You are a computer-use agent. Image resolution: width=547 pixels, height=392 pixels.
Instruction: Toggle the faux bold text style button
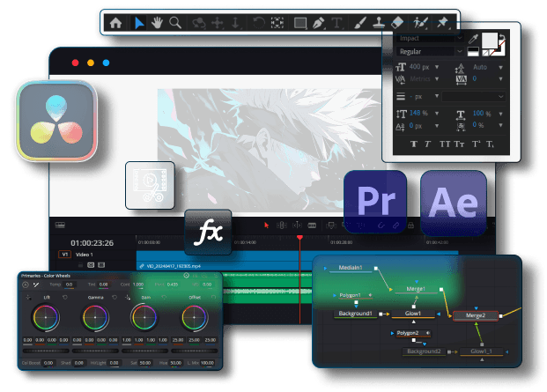414,144
